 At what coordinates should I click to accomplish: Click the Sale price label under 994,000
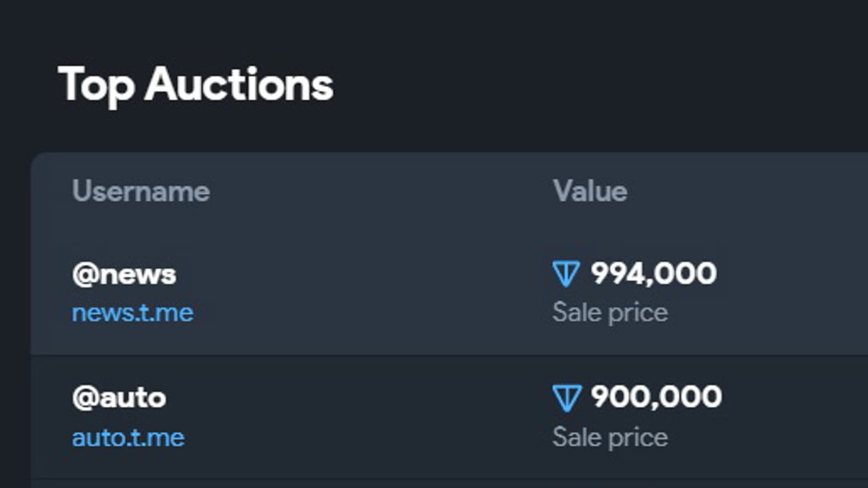pyautogui.click(x=610, y=313)
